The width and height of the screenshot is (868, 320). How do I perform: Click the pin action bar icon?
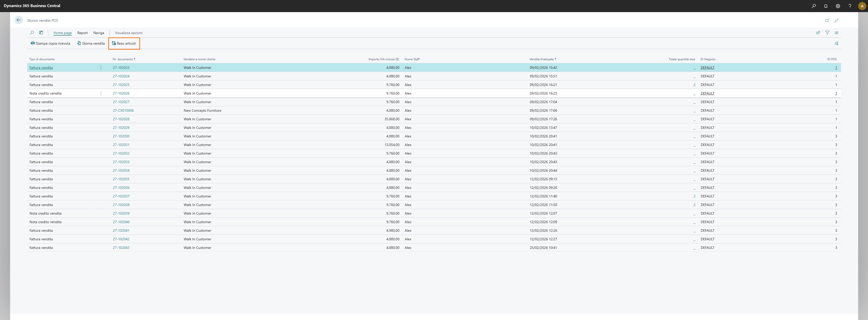tap(836, 43)
